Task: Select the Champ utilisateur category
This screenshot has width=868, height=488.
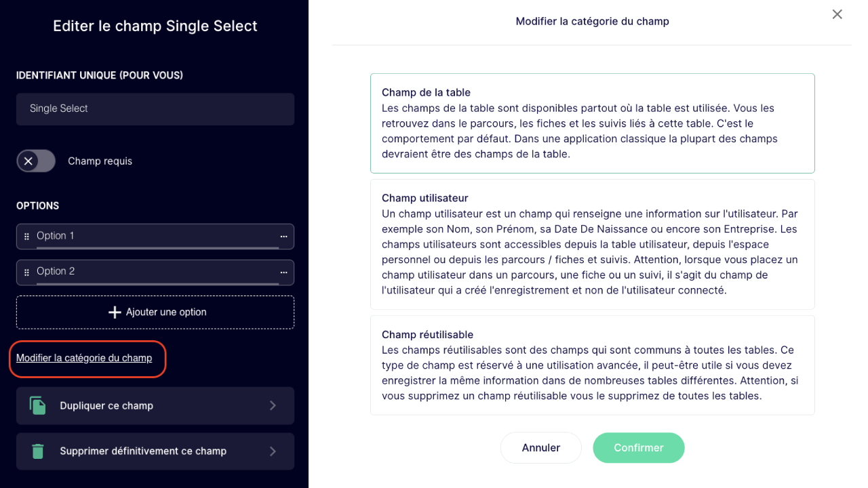Action: tap(593, 244)
